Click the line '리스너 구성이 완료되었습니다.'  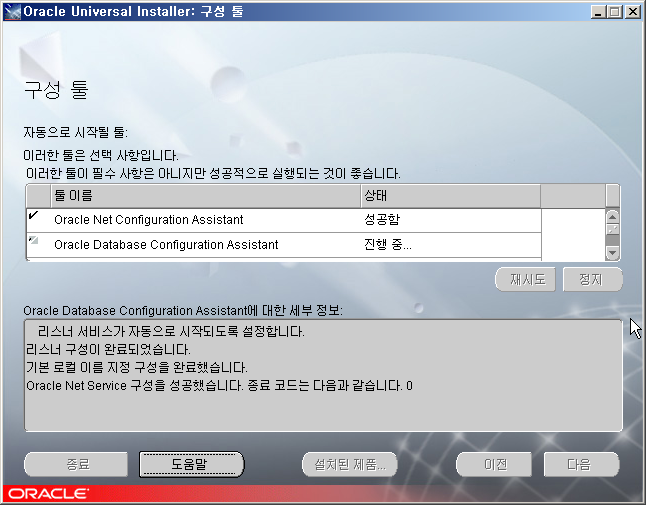click(x=108, y=350)
